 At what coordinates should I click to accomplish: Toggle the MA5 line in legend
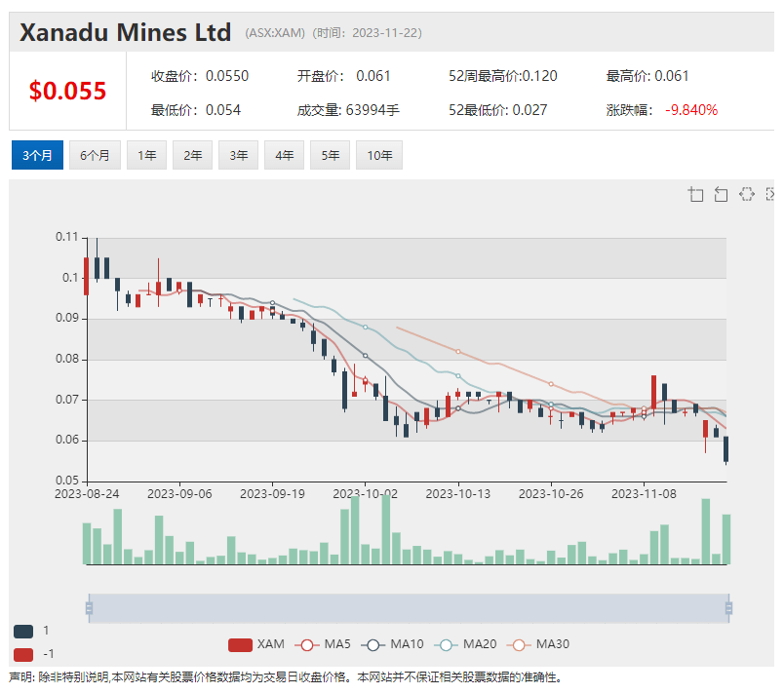(x=325, y=644)
